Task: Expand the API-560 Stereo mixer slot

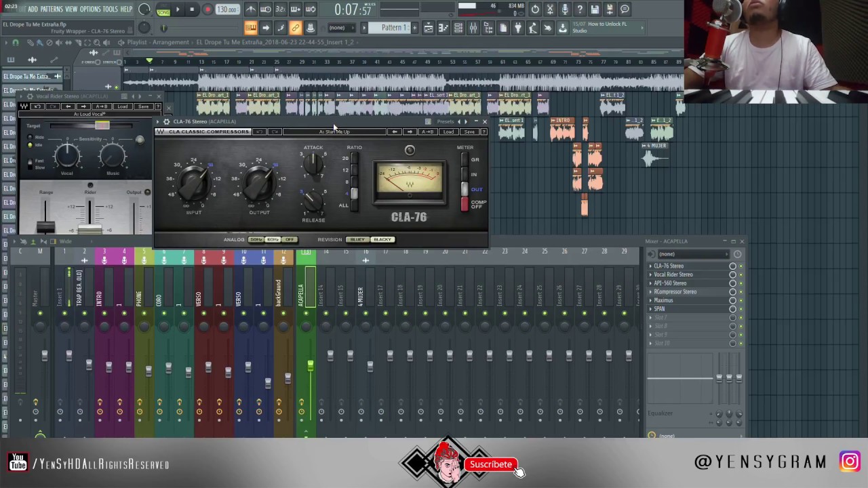Action: [651, 283]
